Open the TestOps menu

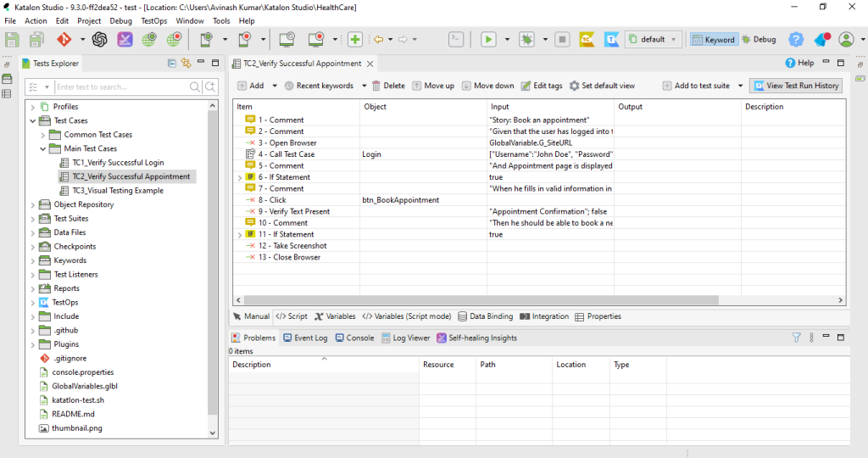[154, 20]
